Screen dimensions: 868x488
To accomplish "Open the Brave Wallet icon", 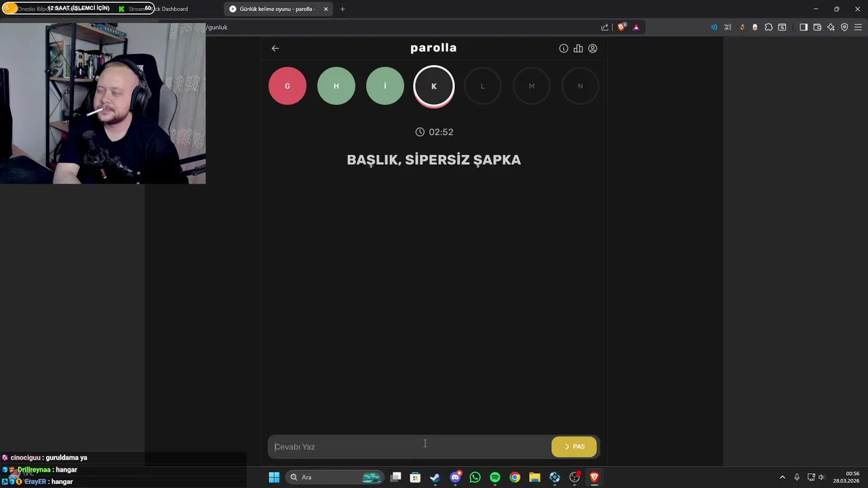I will [817, 27].
